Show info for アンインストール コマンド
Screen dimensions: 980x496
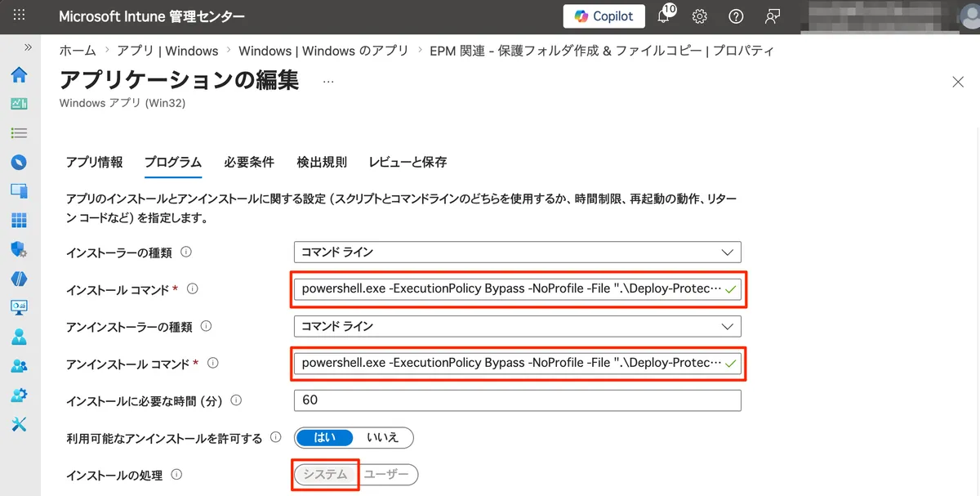(x=213, y=364)
